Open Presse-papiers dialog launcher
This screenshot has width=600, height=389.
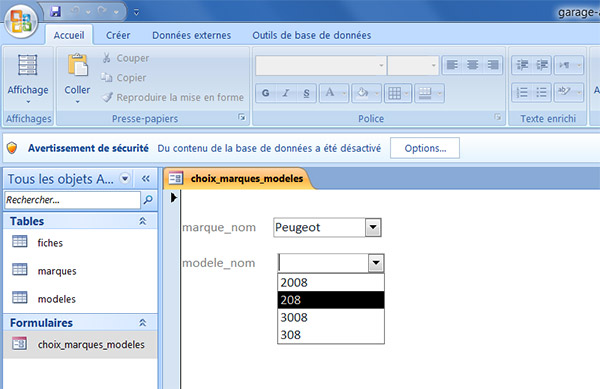click(x=241, y=117)
